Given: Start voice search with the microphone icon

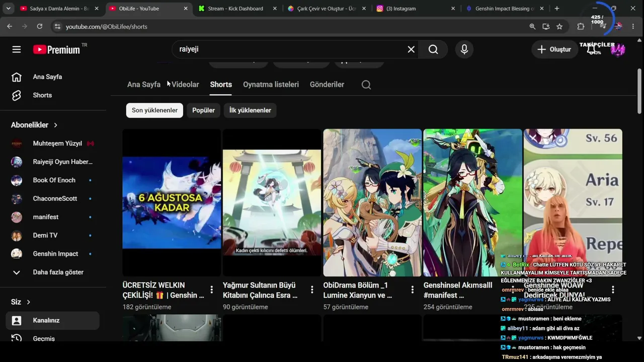Looking at the screenshot, I should click(x=464, y=49).
